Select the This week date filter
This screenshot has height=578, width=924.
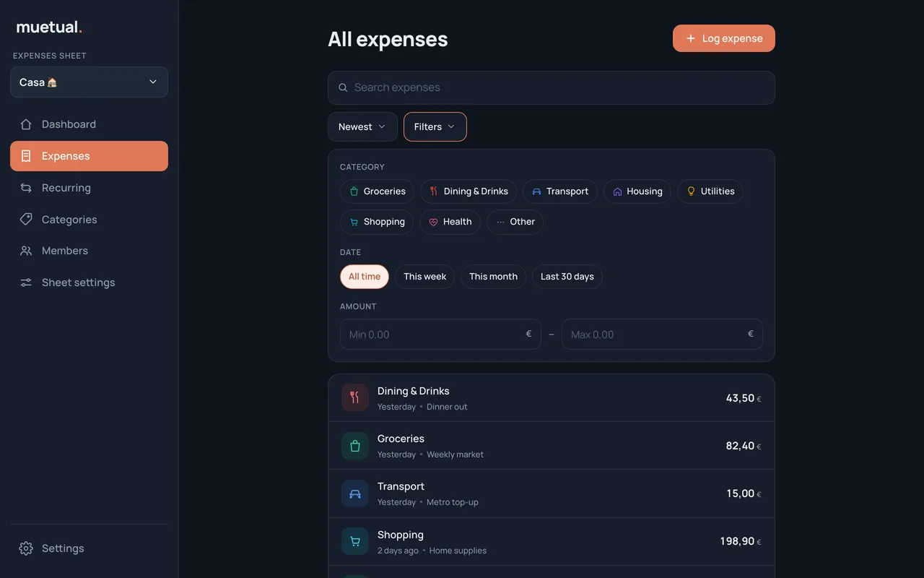coord(424,277)
